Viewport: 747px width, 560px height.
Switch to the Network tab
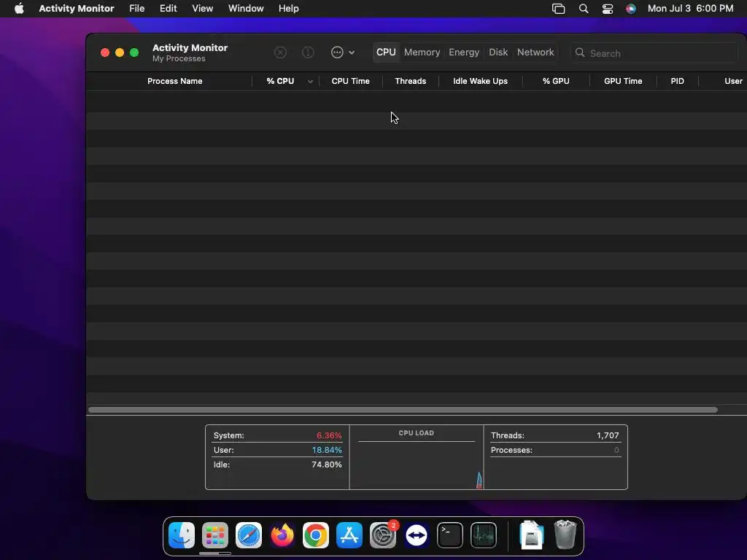coord(535,52)
